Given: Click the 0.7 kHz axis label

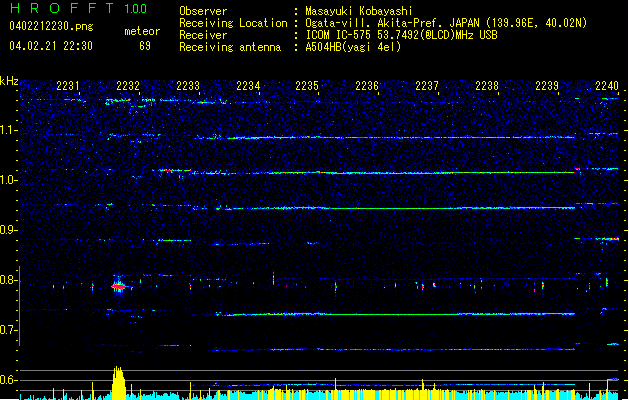Looking at the screenshot, I should coord(9,330).
